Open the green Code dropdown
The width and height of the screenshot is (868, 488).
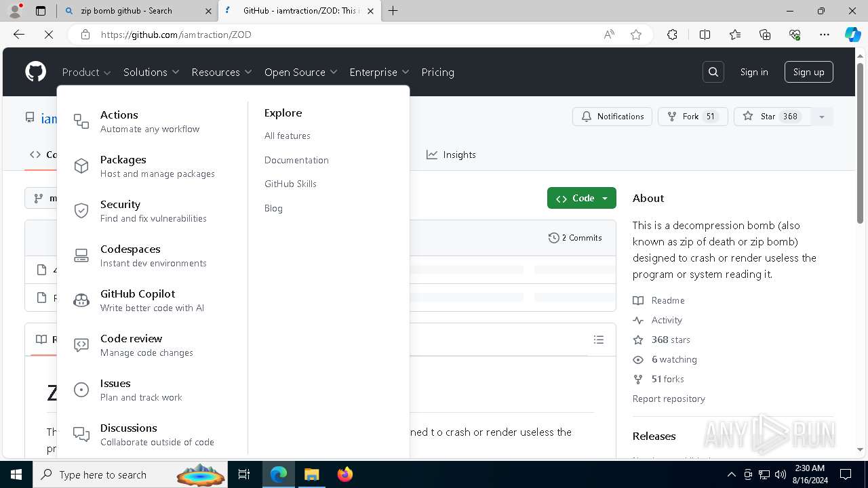[x=582, y=198]
